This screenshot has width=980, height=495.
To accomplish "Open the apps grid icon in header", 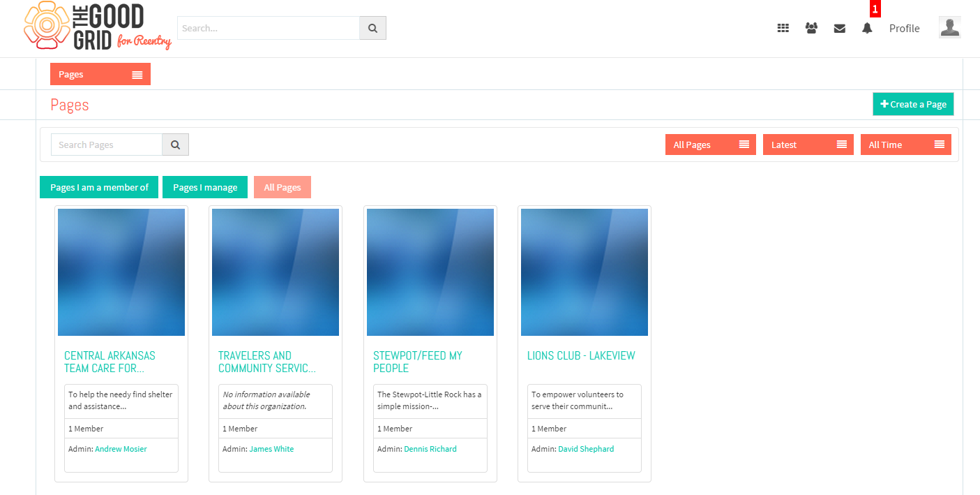I will pyautogui.click(x=783, y=29).
